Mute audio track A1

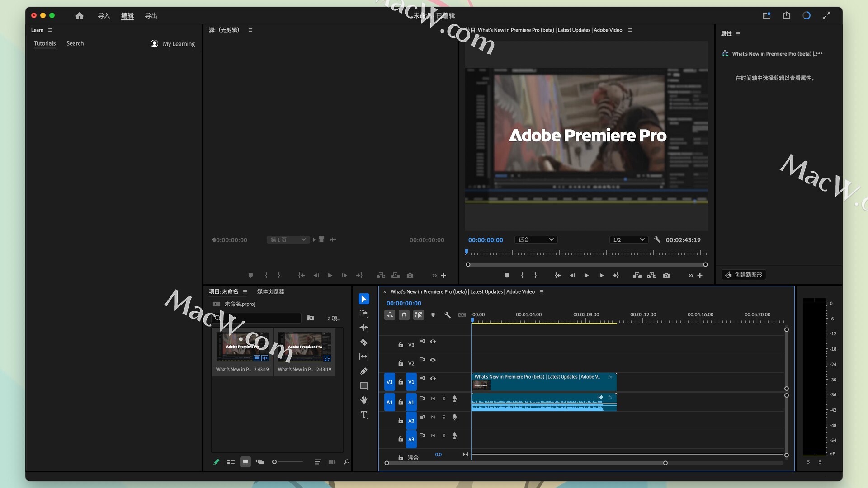click(x=433, y=399)
